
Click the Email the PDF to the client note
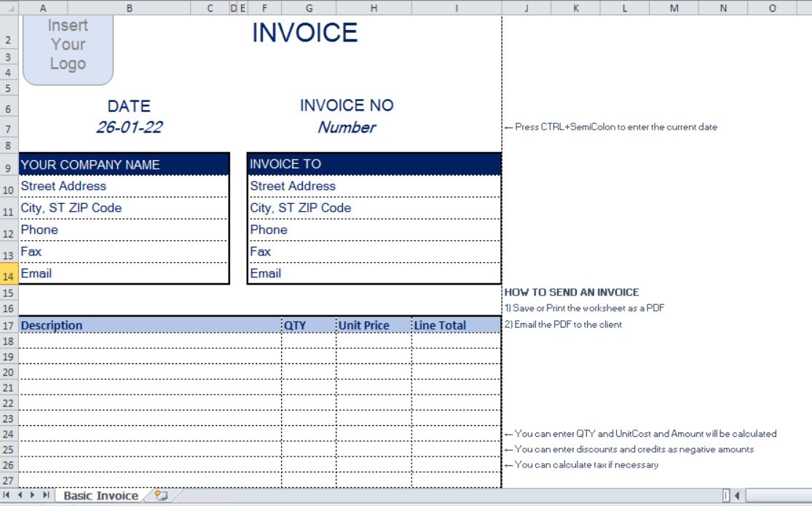(x=564, y=324)
